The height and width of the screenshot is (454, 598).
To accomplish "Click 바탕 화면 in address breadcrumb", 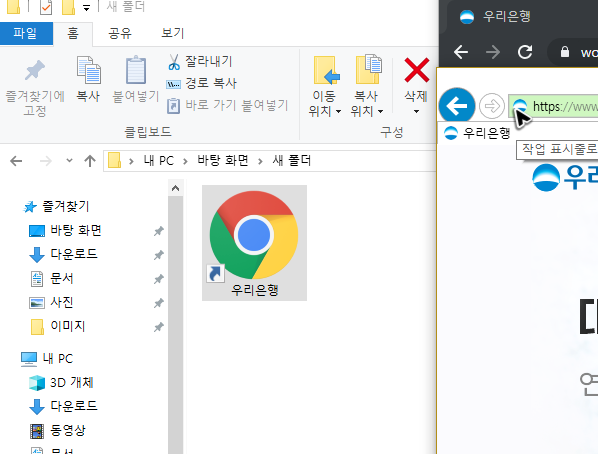I will (x=223, y=161).
